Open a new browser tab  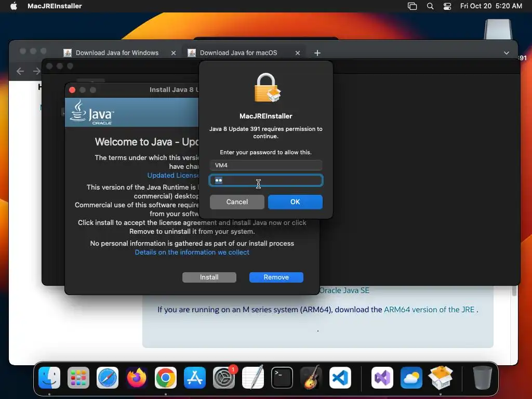tap(317, 53)
